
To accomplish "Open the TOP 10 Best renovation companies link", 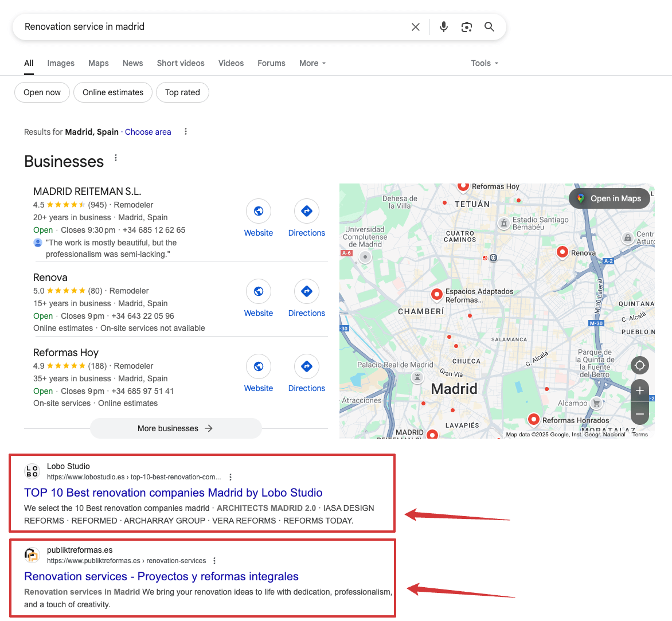I will pyautogui.click(x=173, y=493).
